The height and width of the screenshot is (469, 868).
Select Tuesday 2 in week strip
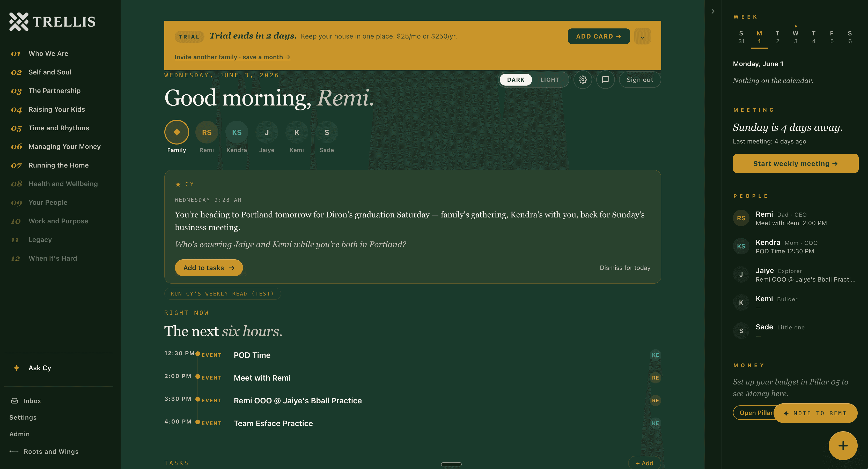(x=777, y=37)
